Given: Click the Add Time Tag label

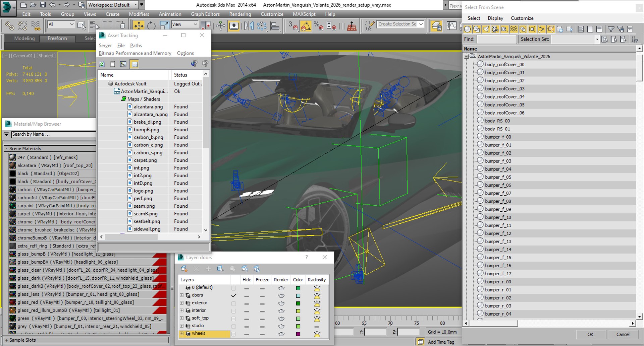Looking at the screenshot, I should coord(441,342).
